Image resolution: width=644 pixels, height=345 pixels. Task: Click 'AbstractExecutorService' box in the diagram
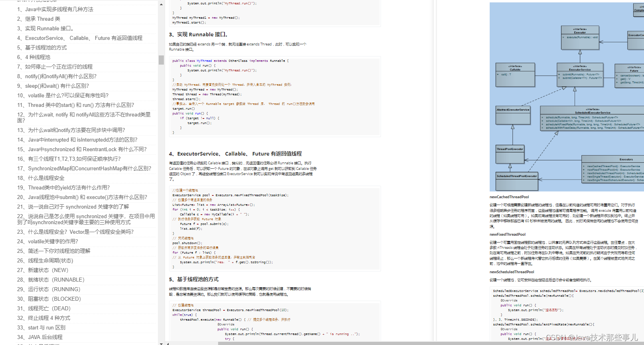click(513, 115)
